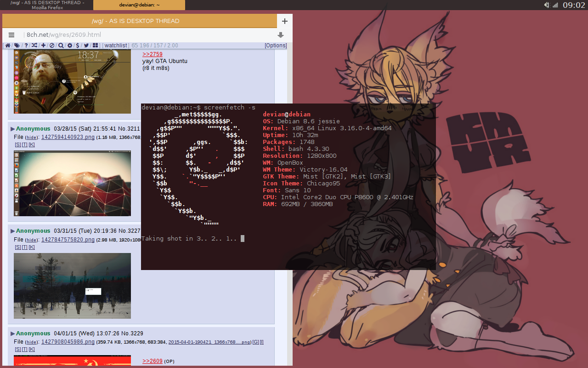588x368 pixels.
Task: Click the shuffle random board icon
Action: pos(34,46)
